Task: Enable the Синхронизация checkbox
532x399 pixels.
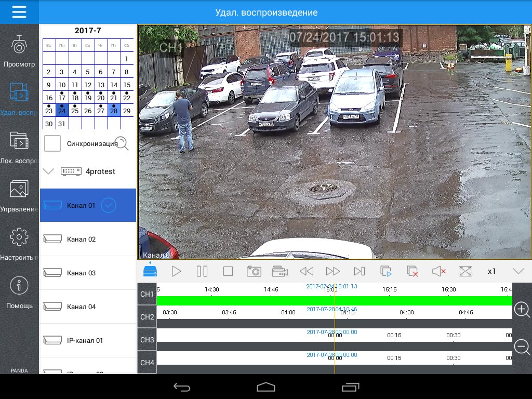Action: 52,143
